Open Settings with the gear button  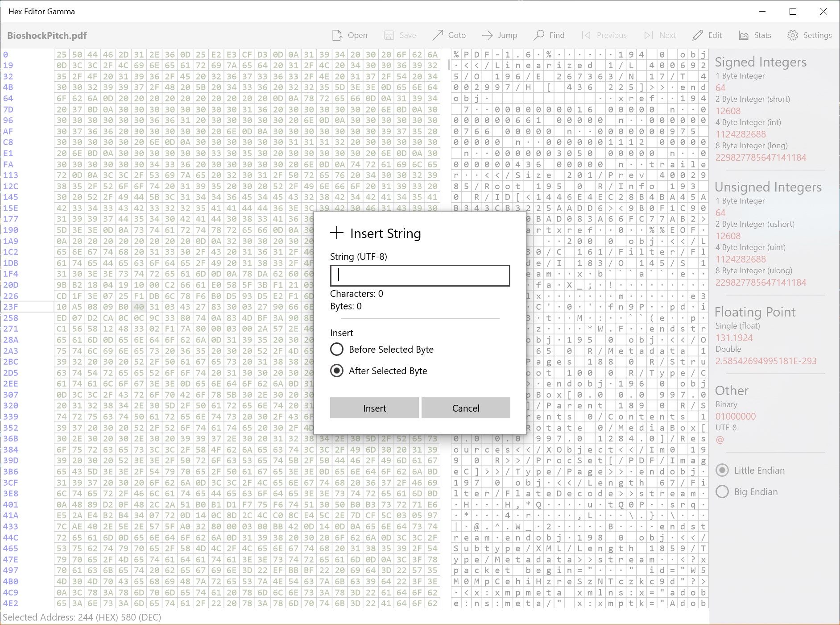tap(810, 35)
